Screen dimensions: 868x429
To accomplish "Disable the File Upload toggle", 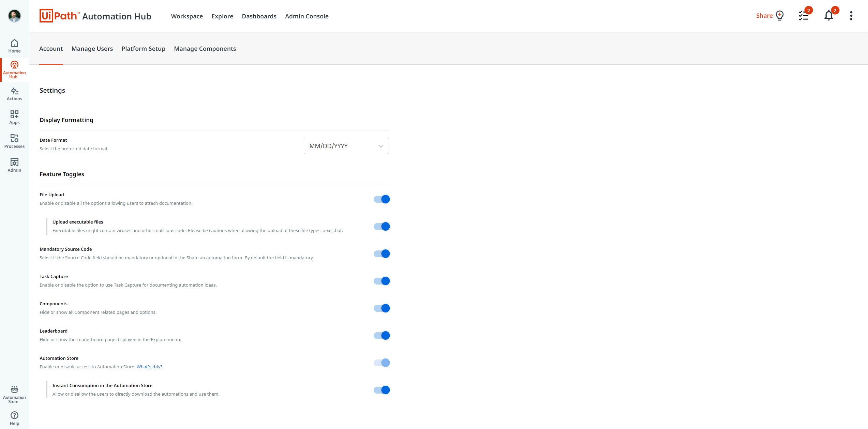I will pyautogui.click(x=381, y=199).
